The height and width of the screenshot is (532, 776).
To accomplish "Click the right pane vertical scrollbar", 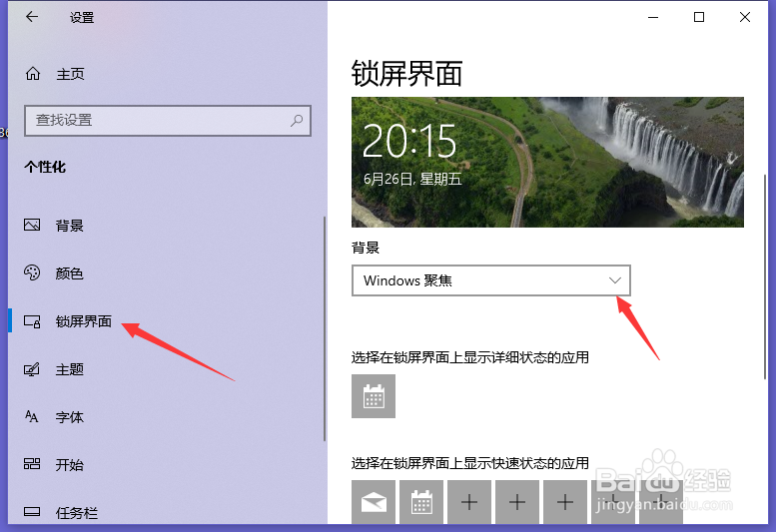I will coord(765,276).
